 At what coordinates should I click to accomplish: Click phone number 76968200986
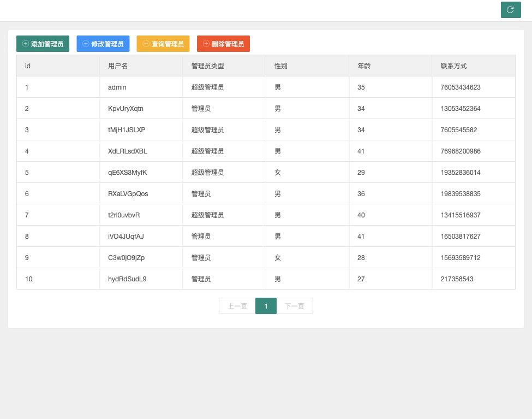[x=461, y=151]
